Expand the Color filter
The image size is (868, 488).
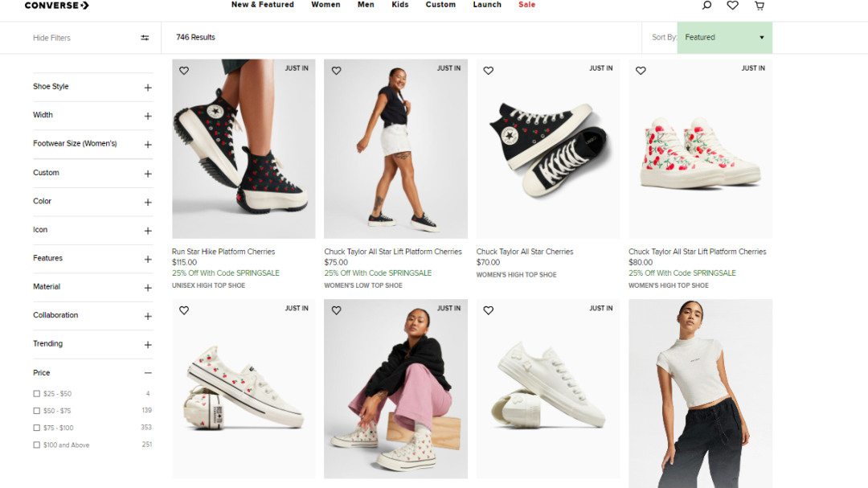148,202
